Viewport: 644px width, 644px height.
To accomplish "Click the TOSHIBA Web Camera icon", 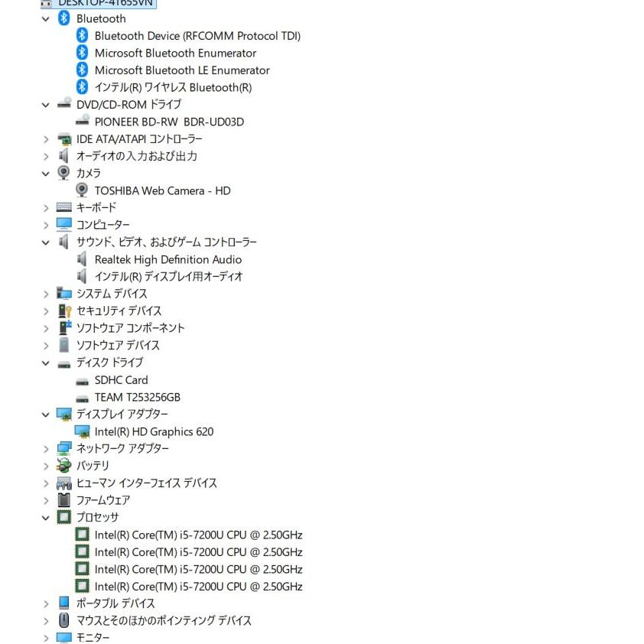I will click(x=83, y=190).
